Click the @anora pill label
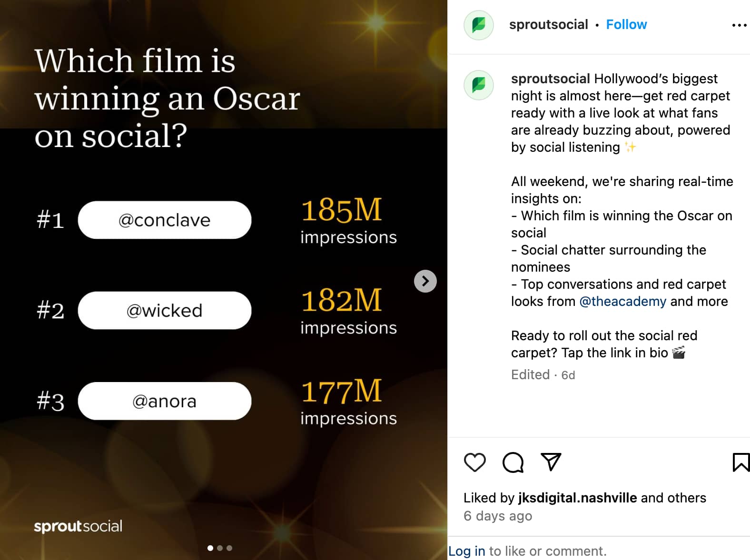Viewport: 750px width, 560px height. (165, 401)
